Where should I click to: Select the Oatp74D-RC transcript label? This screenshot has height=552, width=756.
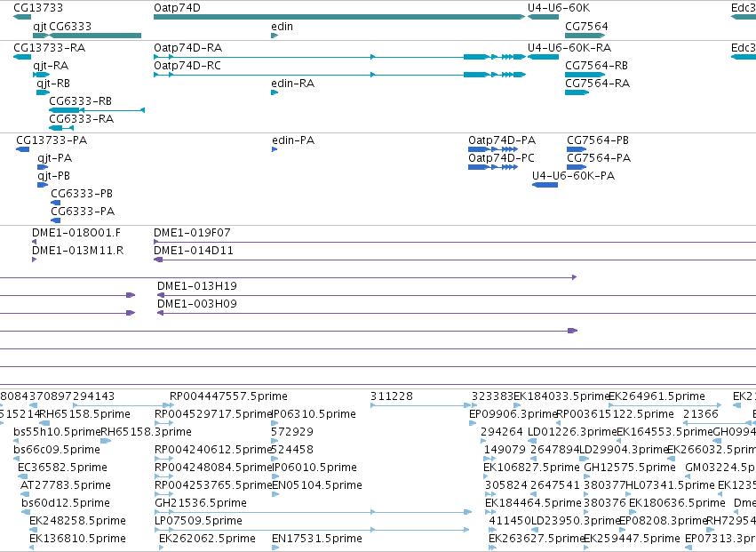click(x=187, y=66)
